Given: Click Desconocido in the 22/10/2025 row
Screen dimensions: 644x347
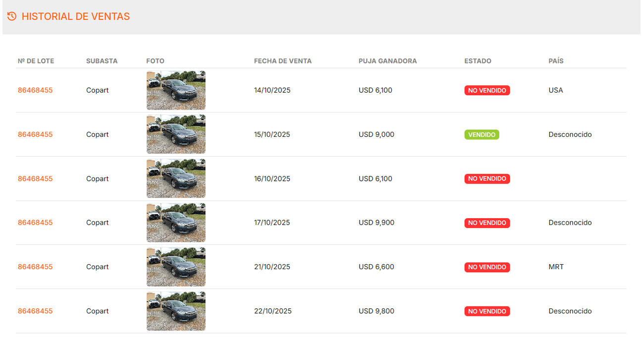Looking at the screenshot, I should click(570, 311).
